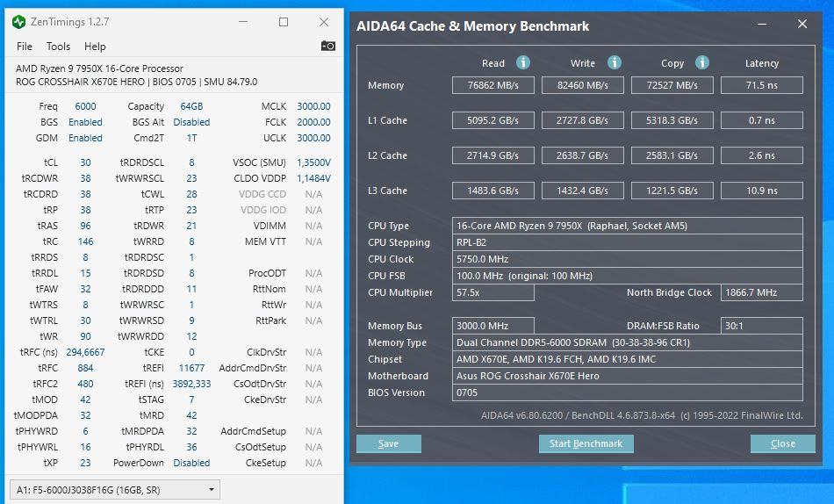Click the FCLK value 2000.00
Screen dimensions: 834x504
click(x=313, y=122)
